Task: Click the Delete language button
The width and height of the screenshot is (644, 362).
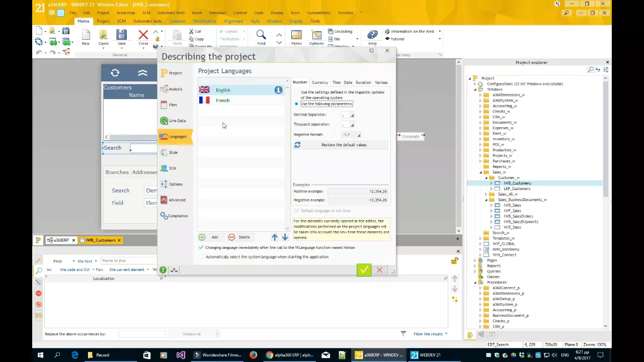Action: point(239,237)
